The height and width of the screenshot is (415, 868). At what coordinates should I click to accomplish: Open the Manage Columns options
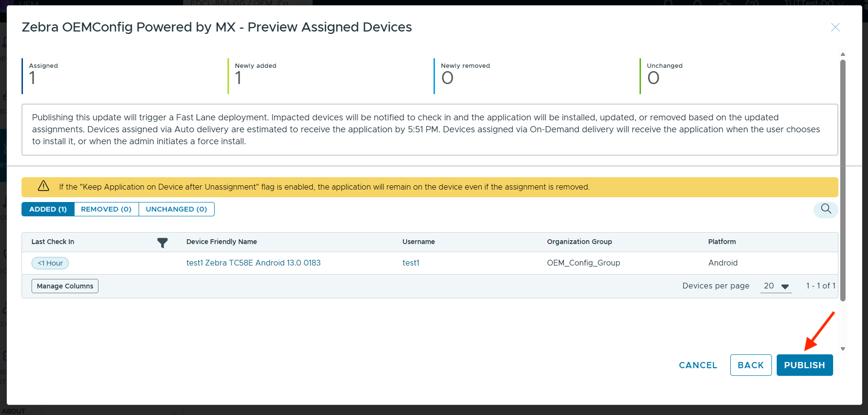65,286
